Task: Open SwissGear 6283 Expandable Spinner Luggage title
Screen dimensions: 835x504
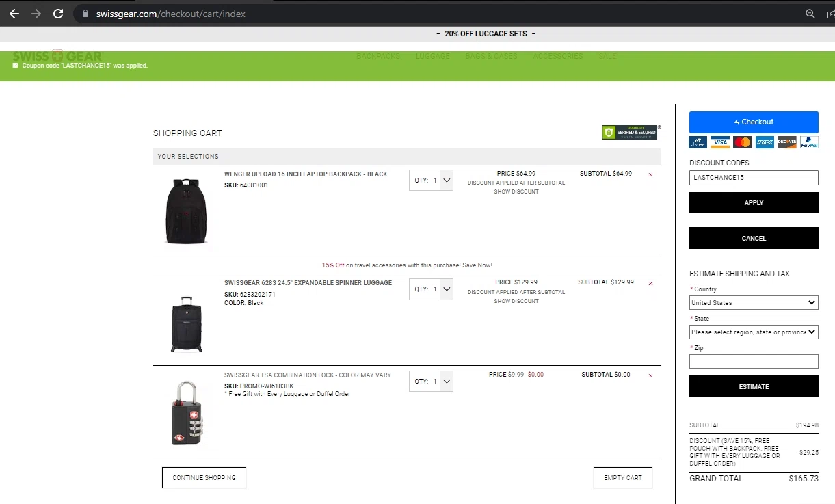Action: tap(308, 283)
